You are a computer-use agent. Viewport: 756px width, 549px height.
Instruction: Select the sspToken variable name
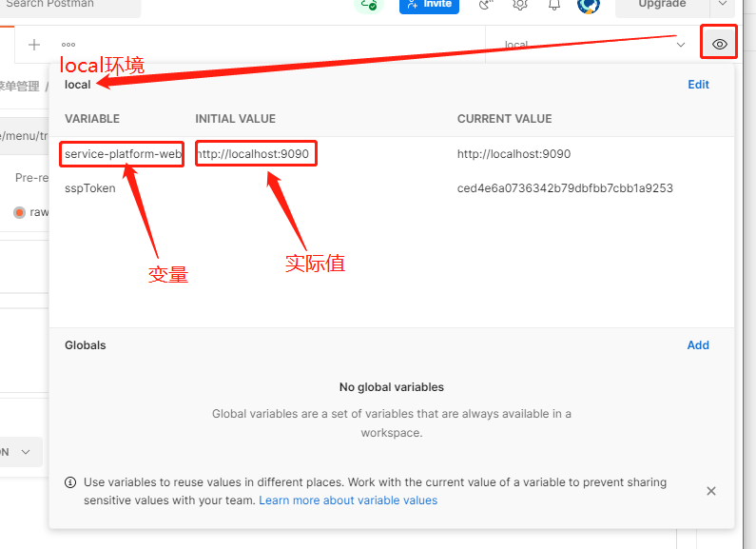pos(90,188)
